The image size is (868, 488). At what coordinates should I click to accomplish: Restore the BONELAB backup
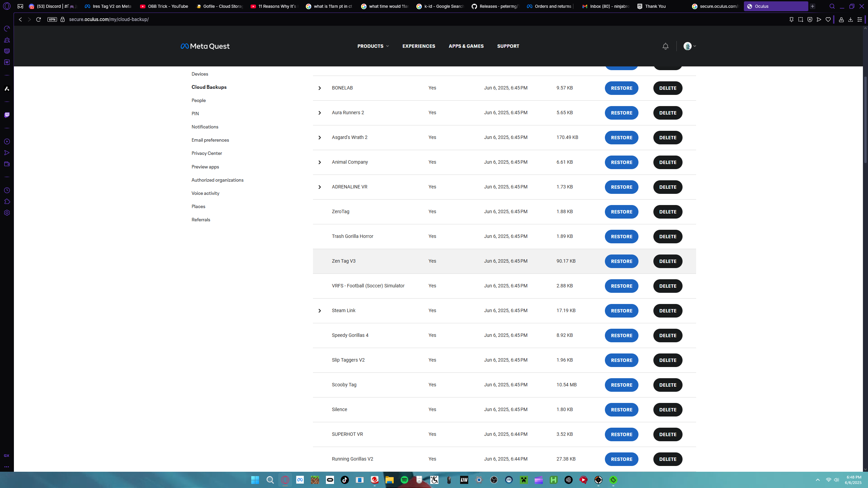622,88
